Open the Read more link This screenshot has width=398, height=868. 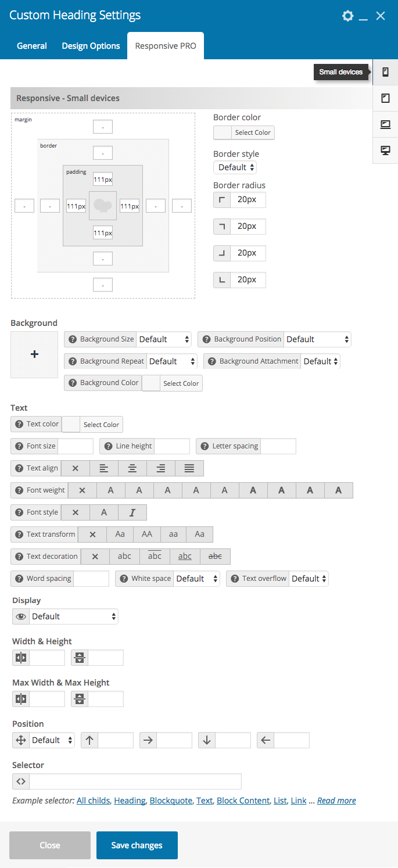[x=336, y=801]
